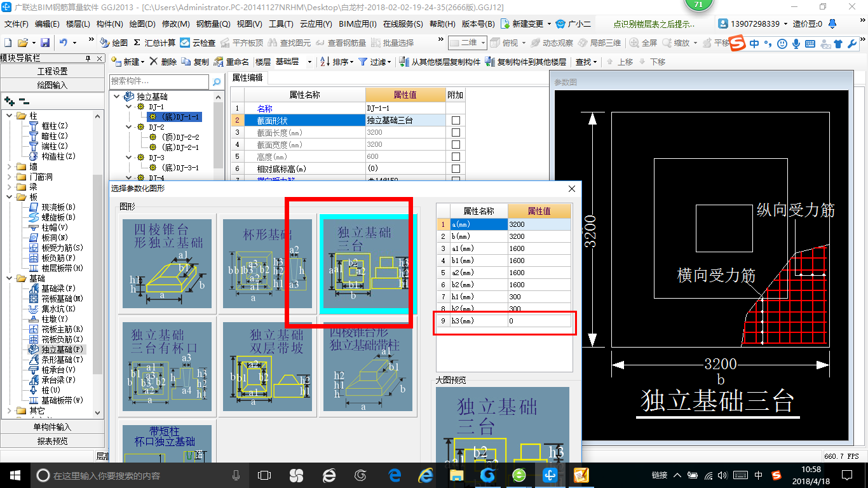Click the expand-all plus icon in navigator

(x=9, y=101)
